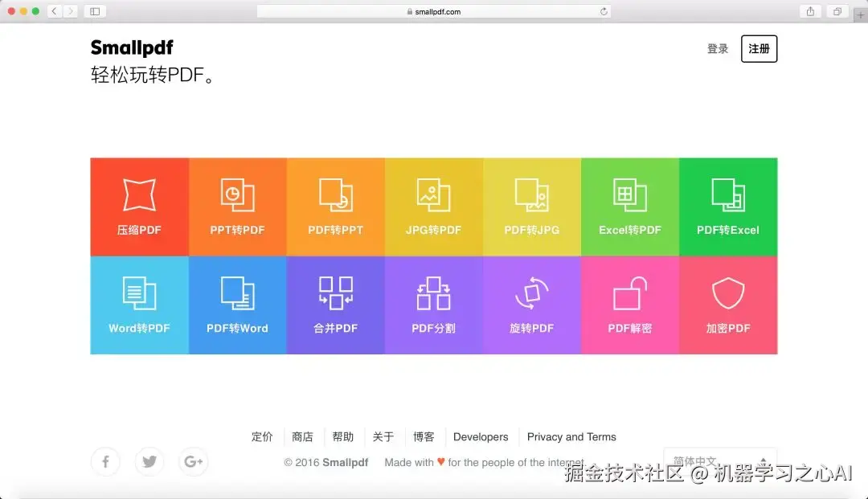The image size is (868, 499).
Task: Expand the 简体中文 language dropdown
Action: tap(720, 460)
